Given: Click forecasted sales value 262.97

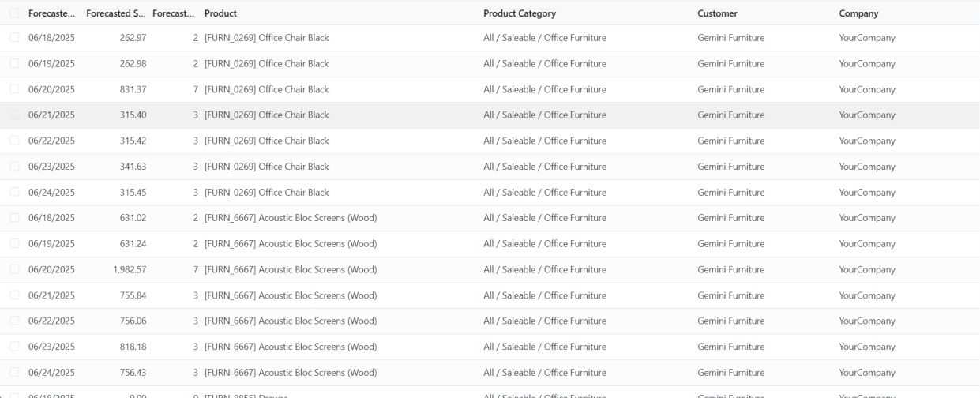Looking at the screenshot, I should point(133,38).
